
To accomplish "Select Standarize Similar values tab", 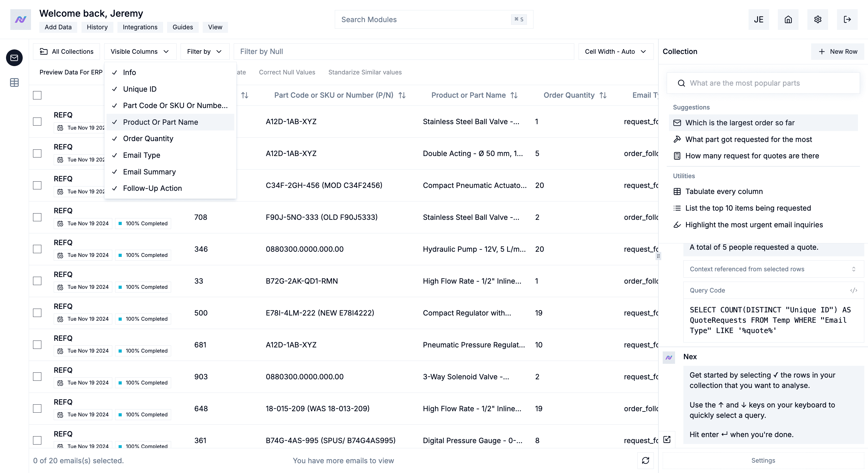I will point(365,72).
